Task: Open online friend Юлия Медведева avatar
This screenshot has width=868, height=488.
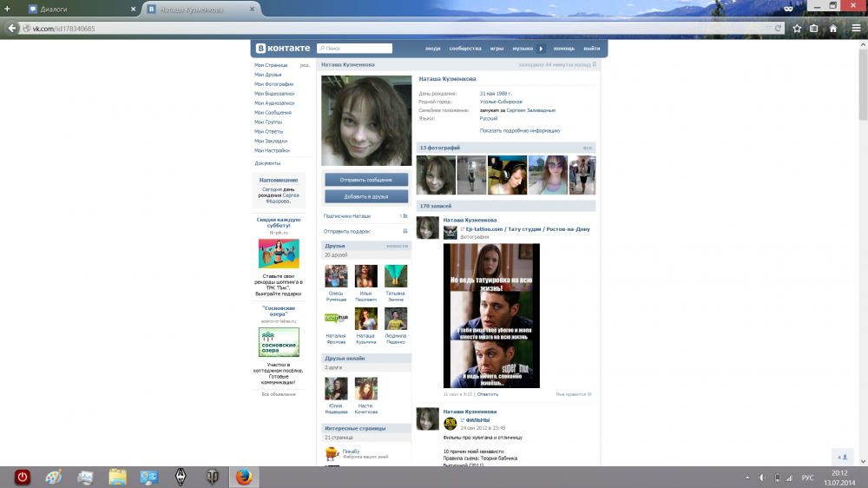Action: point(336,388)
